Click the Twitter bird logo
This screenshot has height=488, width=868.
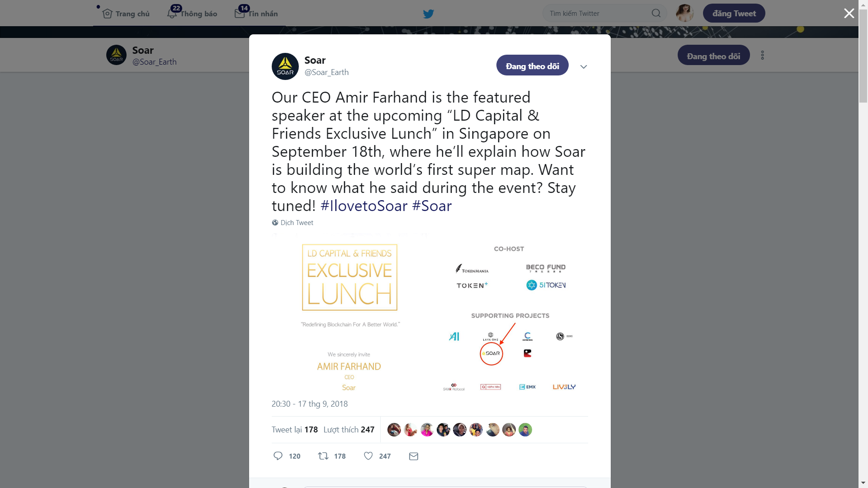[x=428, y=14]
